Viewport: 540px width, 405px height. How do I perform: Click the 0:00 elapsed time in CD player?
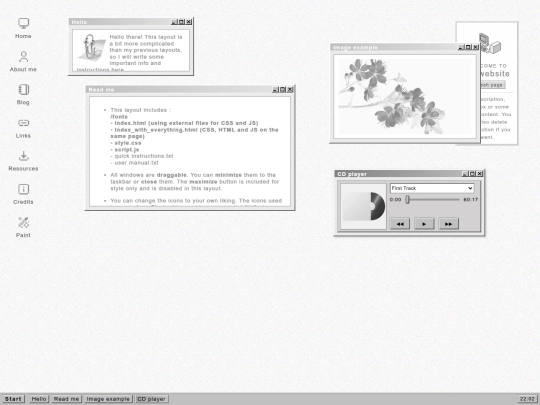click(396, 200)
